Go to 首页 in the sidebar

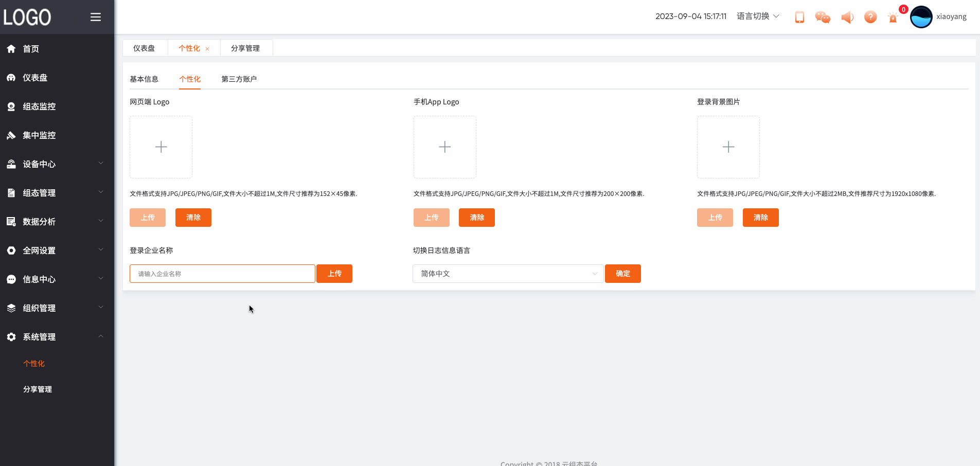click(x=31, y=49)
